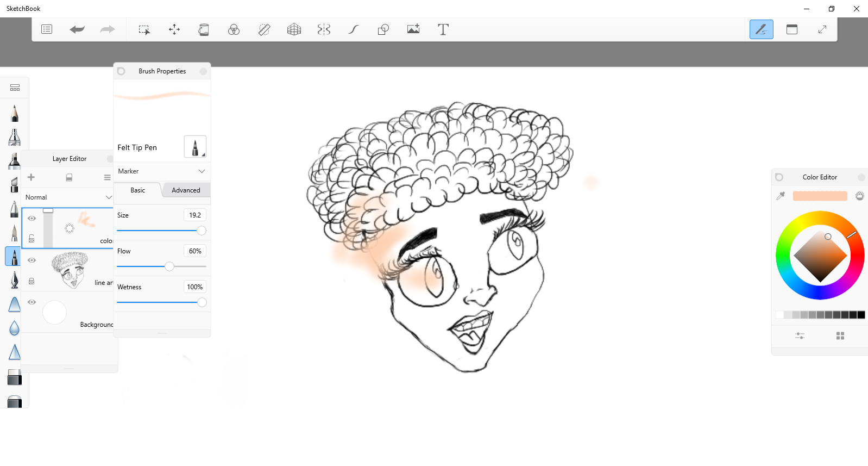Open the Perspective Guides grid tool
The height and width of the screenshot is (466, 868).
click(294, 29)
